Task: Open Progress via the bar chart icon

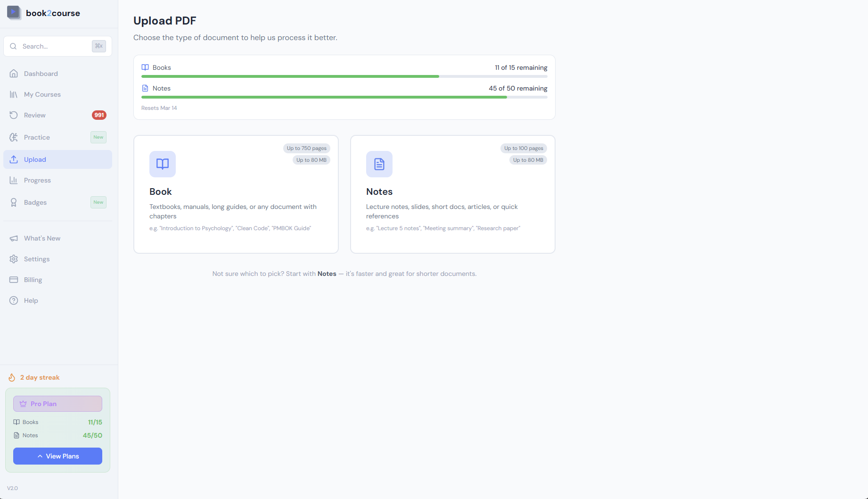Action: (14, 180)
